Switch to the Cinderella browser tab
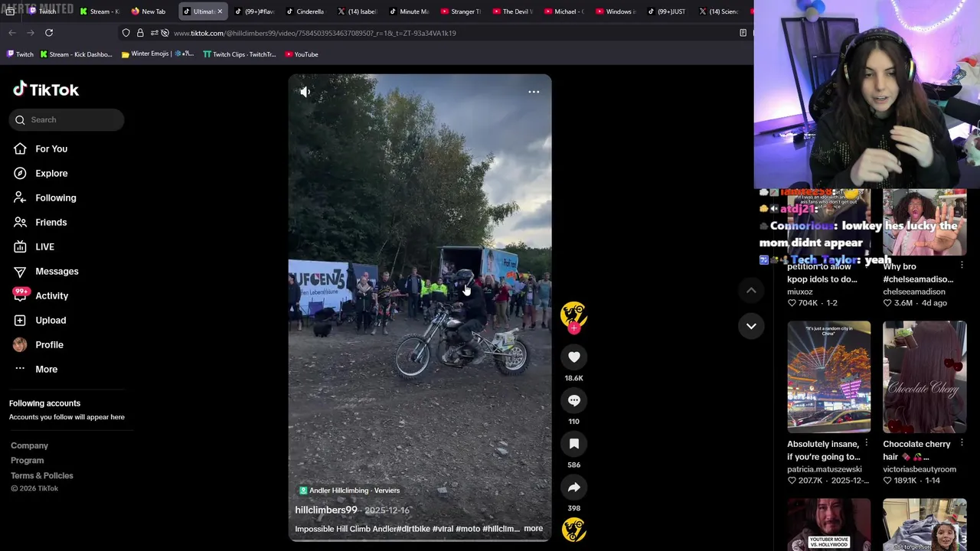Image resolution: width=980 pixels, height=551 pixels. (x=305, y=11)
